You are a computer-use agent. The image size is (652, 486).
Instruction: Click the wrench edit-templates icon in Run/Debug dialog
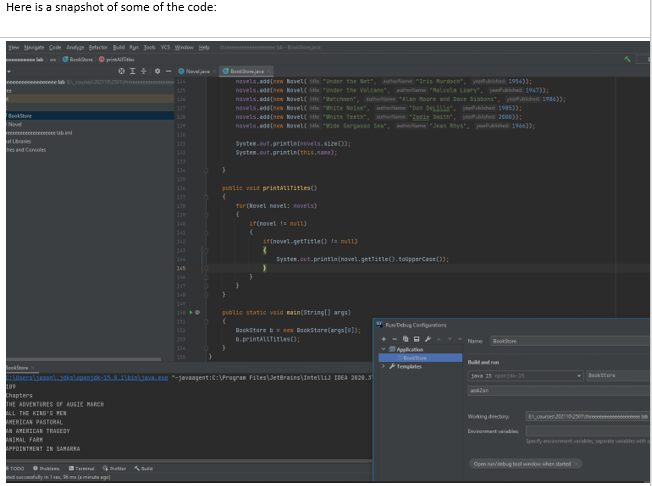[427, 339]
